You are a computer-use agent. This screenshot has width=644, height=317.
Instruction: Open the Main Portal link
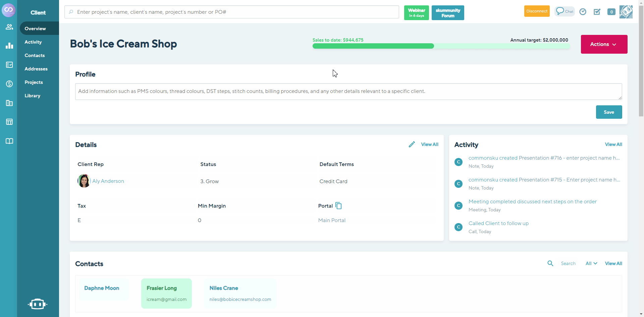331,220
